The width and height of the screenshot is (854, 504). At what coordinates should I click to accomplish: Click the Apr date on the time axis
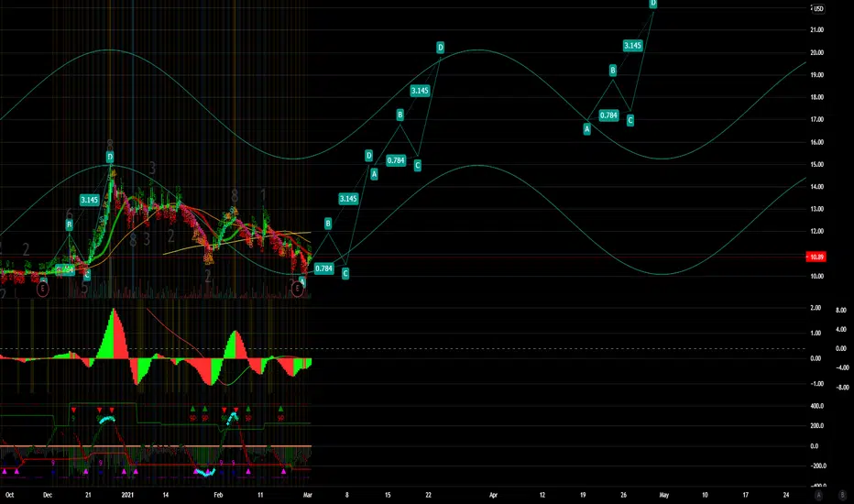click(494, 495)
